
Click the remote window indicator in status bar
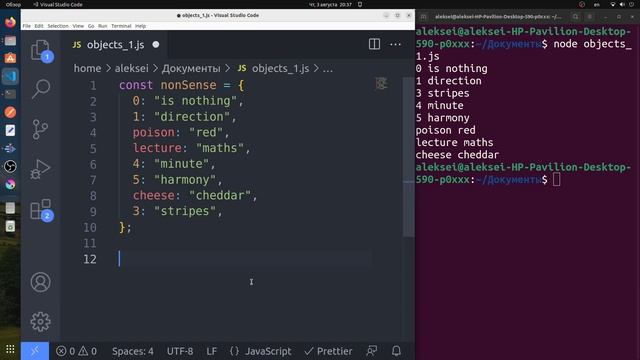pyautogui.click(x=35, y=351)
